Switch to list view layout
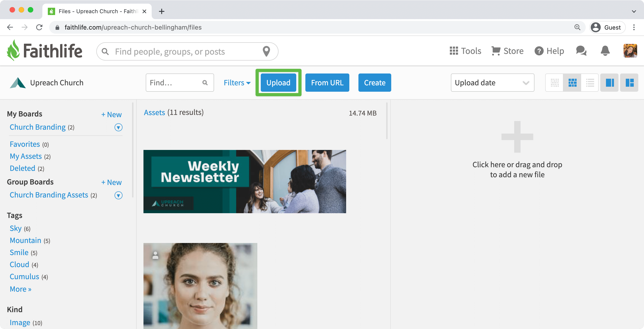The image size is (644, 329). point(590,83)
